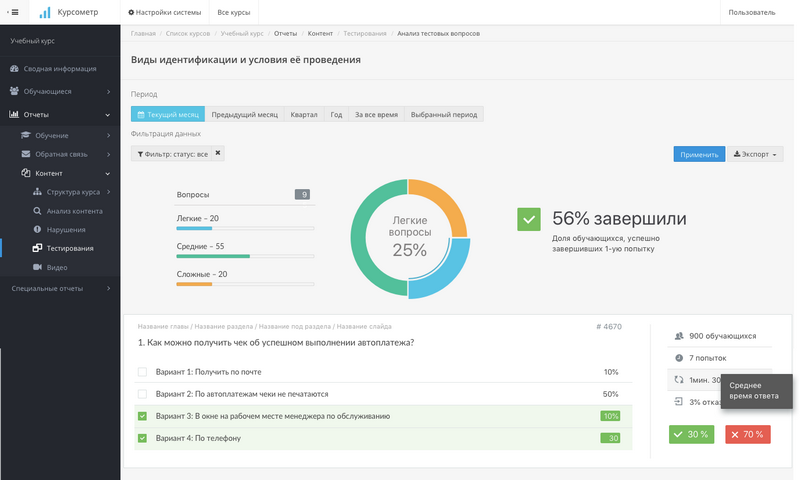Click the Легкие – 20 blue progress bar
Screen dimensions: 800x480
(194, 229)
